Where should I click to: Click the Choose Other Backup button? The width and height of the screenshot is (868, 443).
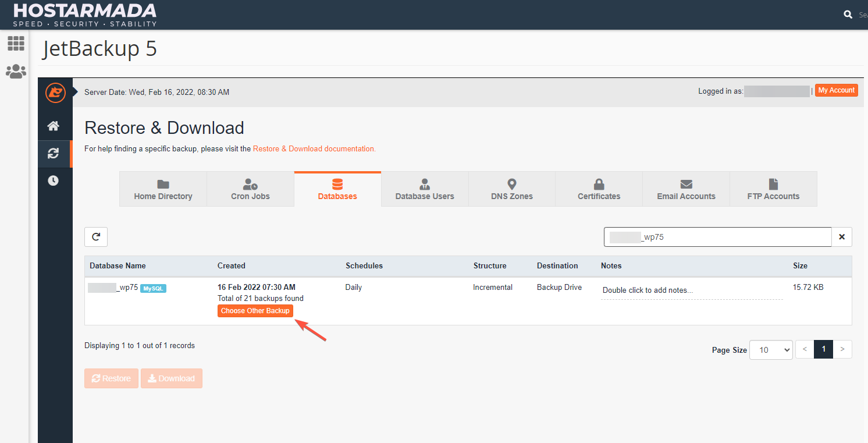[255, 310]
